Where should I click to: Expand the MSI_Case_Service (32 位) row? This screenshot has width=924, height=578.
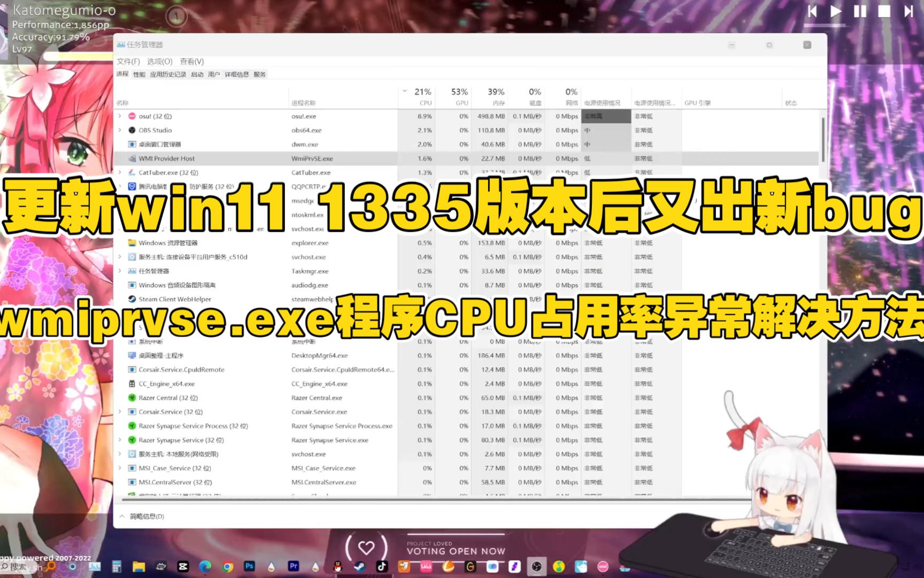pos(120,468)
